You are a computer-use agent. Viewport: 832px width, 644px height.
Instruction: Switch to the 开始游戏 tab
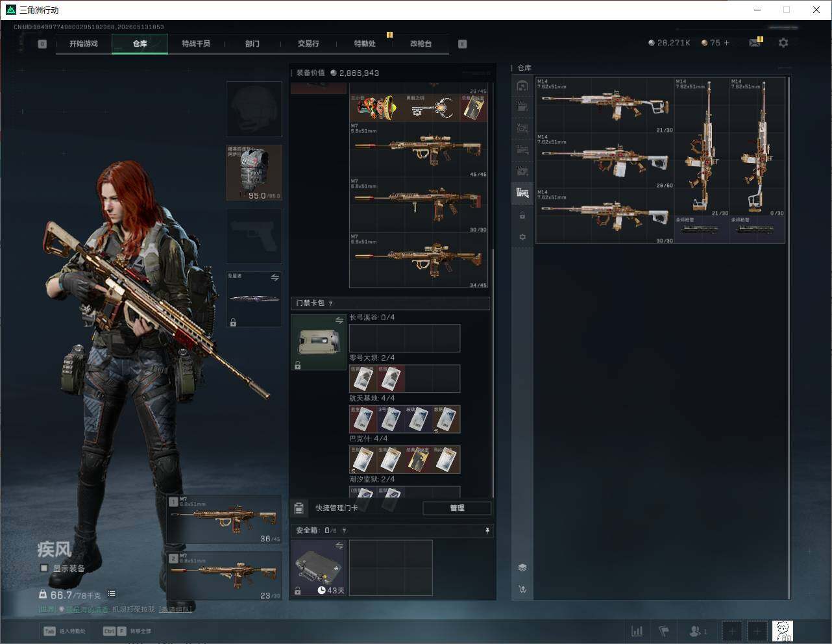click(x=84, y=43)
